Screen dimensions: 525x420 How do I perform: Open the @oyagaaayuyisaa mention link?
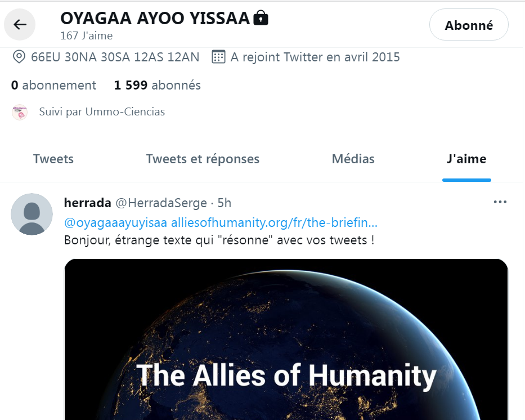tap(115, 222)
